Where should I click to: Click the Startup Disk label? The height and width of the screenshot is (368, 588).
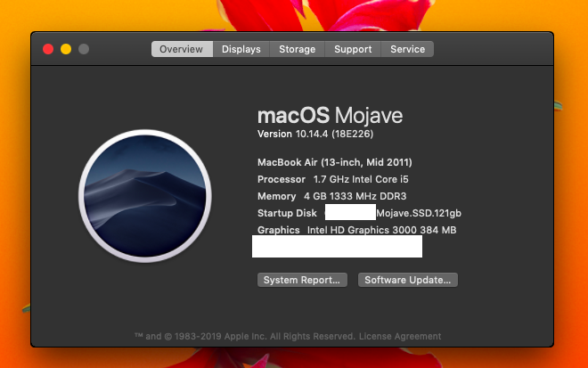(x=287, y=213)
